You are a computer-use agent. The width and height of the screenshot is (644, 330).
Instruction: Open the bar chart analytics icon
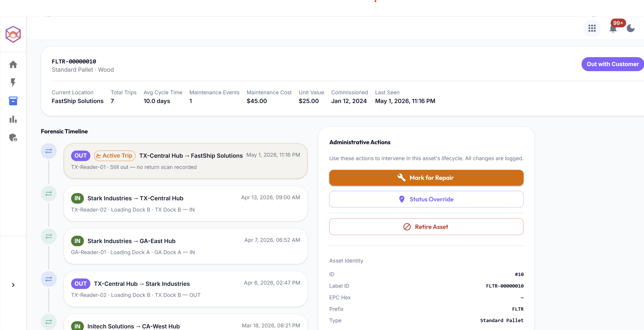(13, 119)
